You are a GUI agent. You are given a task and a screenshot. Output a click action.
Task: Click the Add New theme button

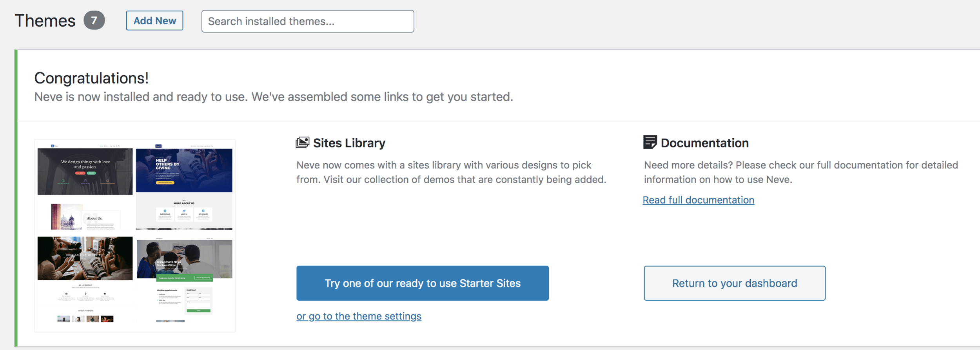coord(154,21)
